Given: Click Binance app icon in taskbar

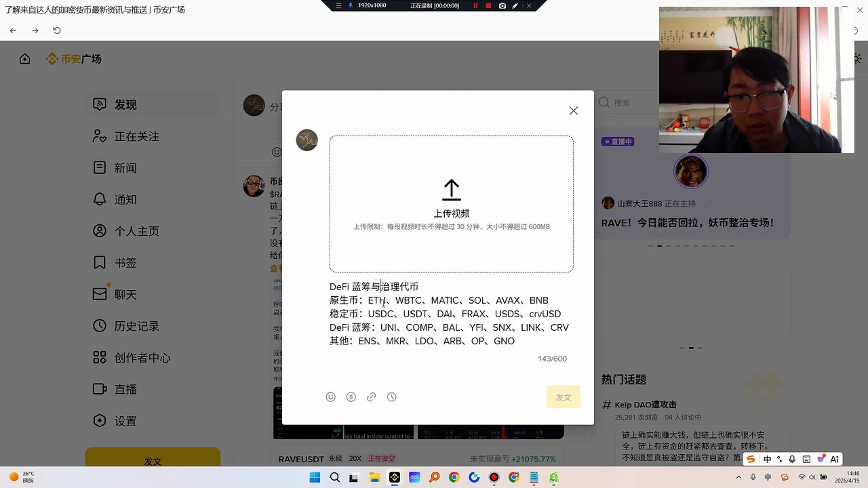Looking at the screenshot, I should click(395, 477).
